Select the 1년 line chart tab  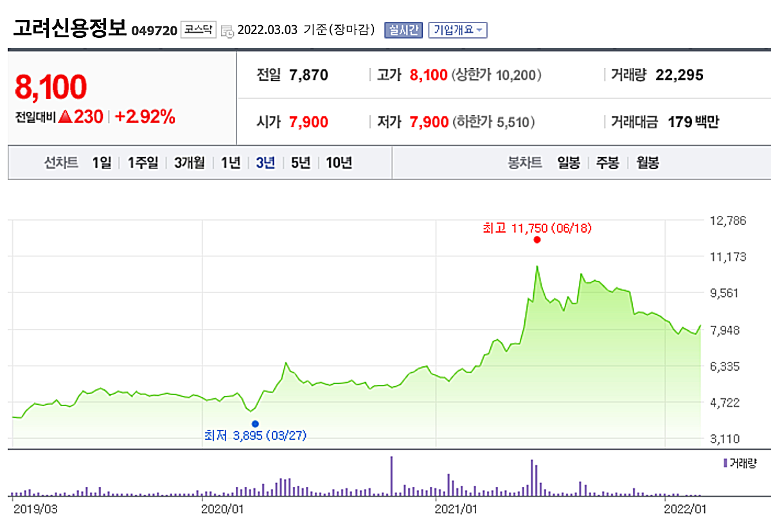click(x=231, y=163)
